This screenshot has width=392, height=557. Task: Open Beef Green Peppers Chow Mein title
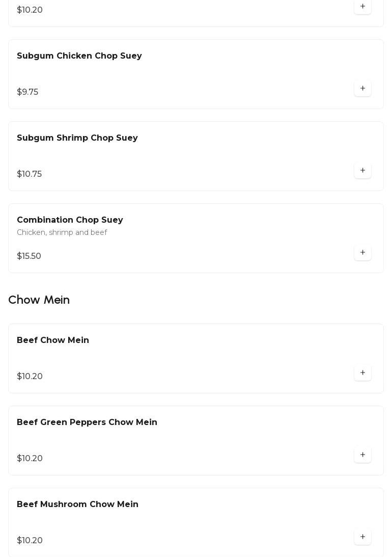click(x=87, y=422)
